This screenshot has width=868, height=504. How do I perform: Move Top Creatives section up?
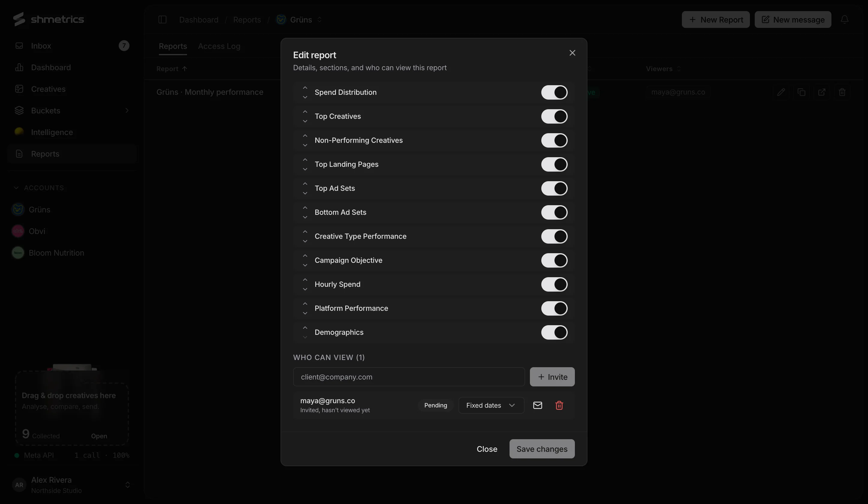pyautogui.click(x=305, y=112)
